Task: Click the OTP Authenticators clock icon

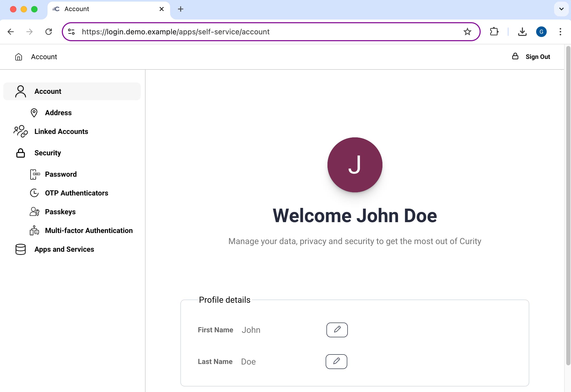Action: [x=34, y=193]
